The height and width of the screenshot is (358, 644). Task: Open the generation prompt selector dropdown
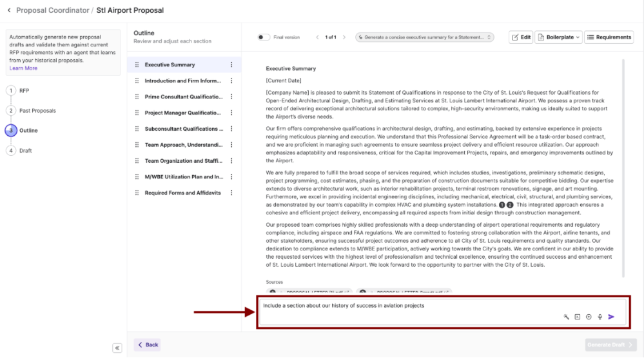[425, 37]
